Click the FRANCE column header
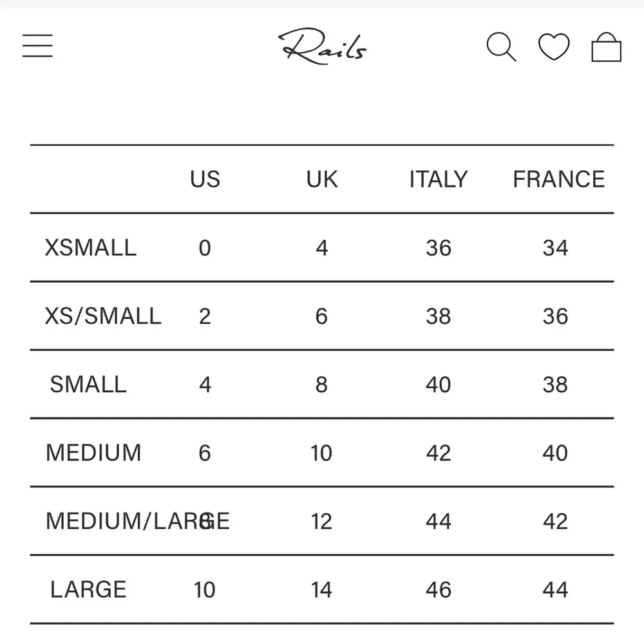Screen dimensions: 644x644 click(558, 179)
